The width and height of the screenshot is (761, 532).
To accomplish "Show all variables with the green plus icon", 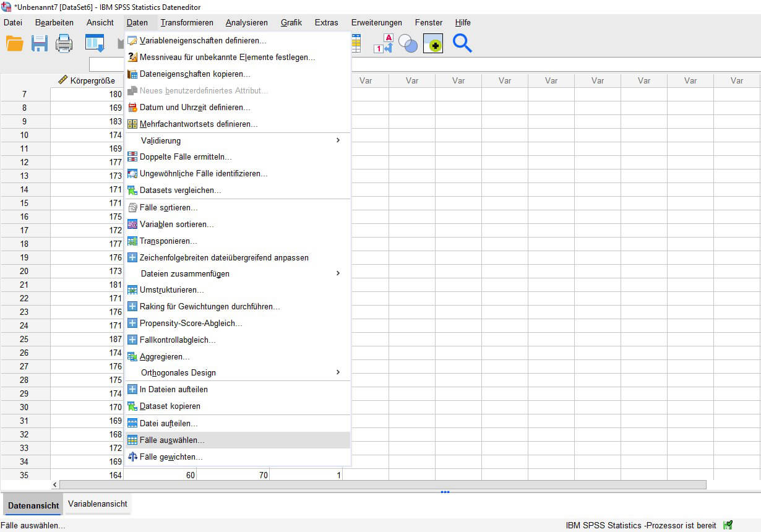I will pyautogui.click(x=432, y=43).
